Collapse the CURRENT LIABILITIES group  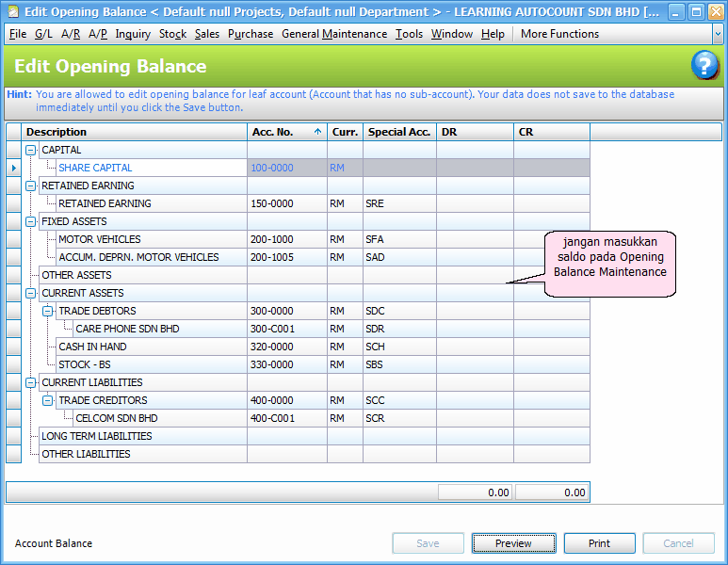pyautogui.click(x=30, y=382)
